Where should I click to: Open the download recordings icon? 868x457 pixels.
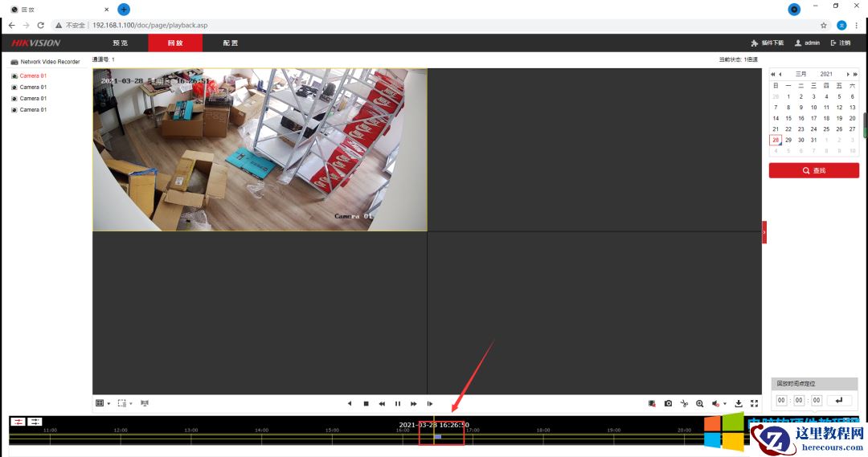pos(739,403)
